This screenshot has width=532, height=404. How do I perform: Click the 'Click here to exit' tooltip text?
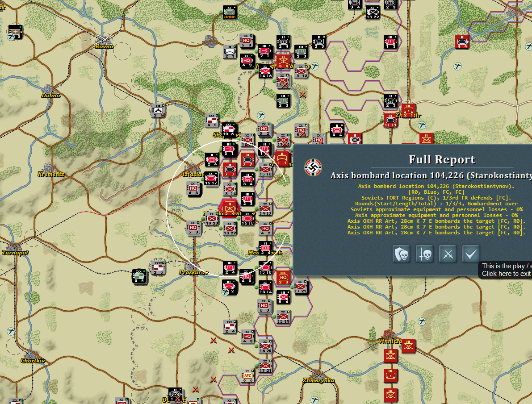coord(506,274)
